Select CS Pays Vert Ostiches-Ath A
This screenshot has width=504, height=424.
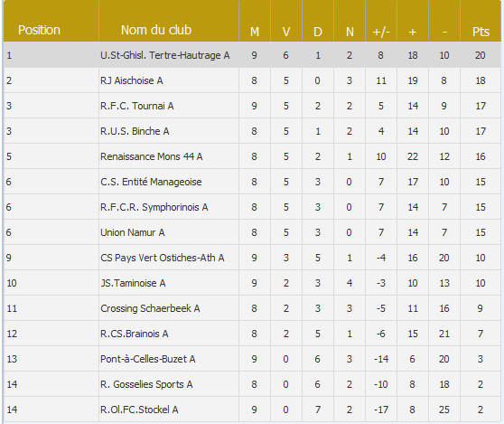(163, 258)
